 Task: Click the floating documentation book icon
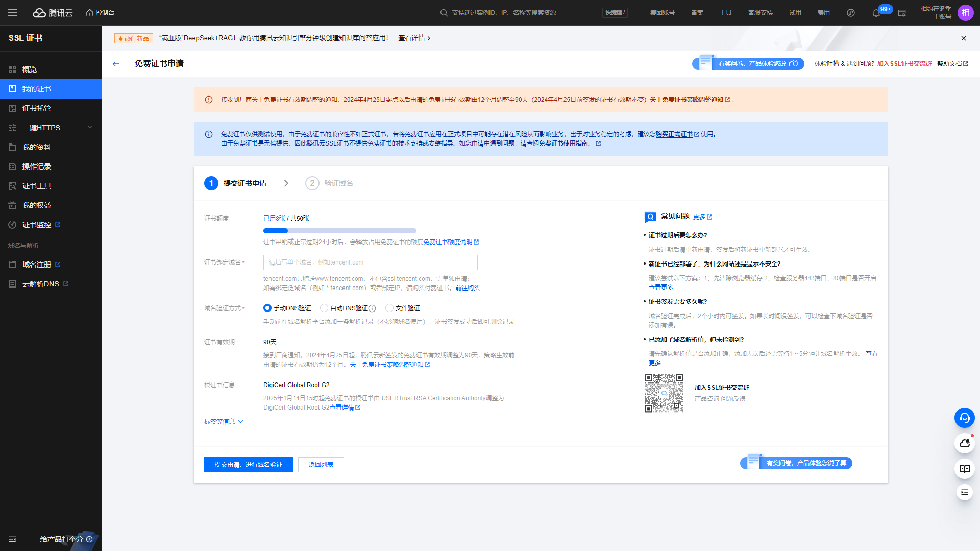[964, 468]
